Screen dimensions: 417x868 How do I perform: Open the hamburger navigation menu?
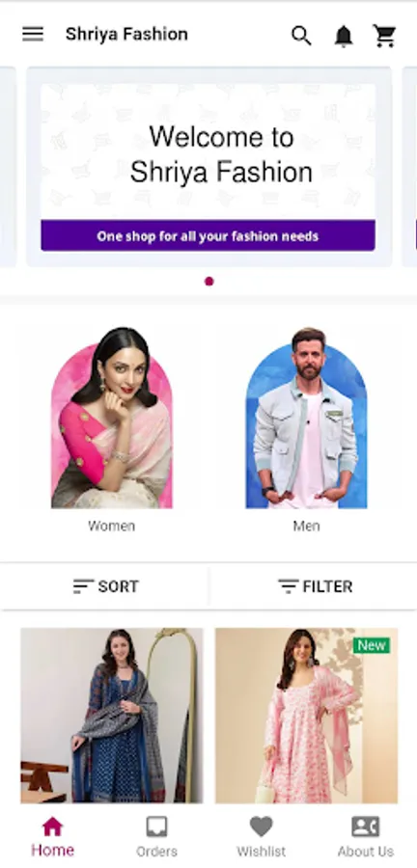point(33,35)
